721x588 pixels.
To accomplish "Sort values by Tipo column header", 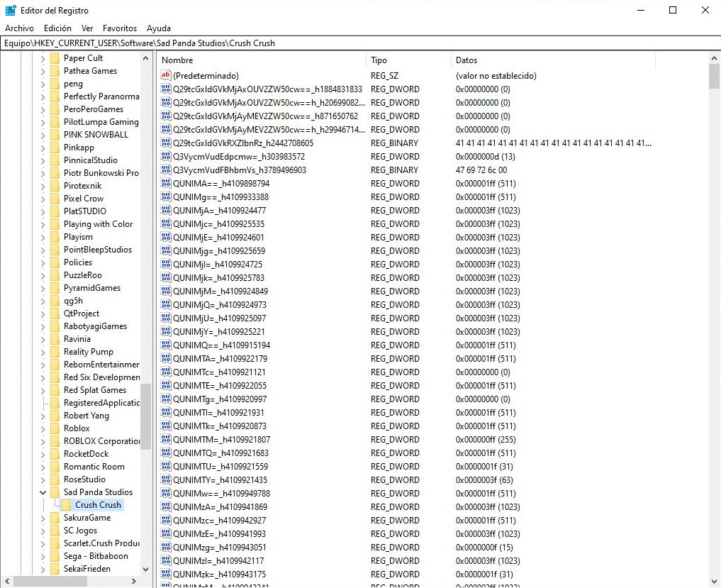I will [x=408, y=60].
